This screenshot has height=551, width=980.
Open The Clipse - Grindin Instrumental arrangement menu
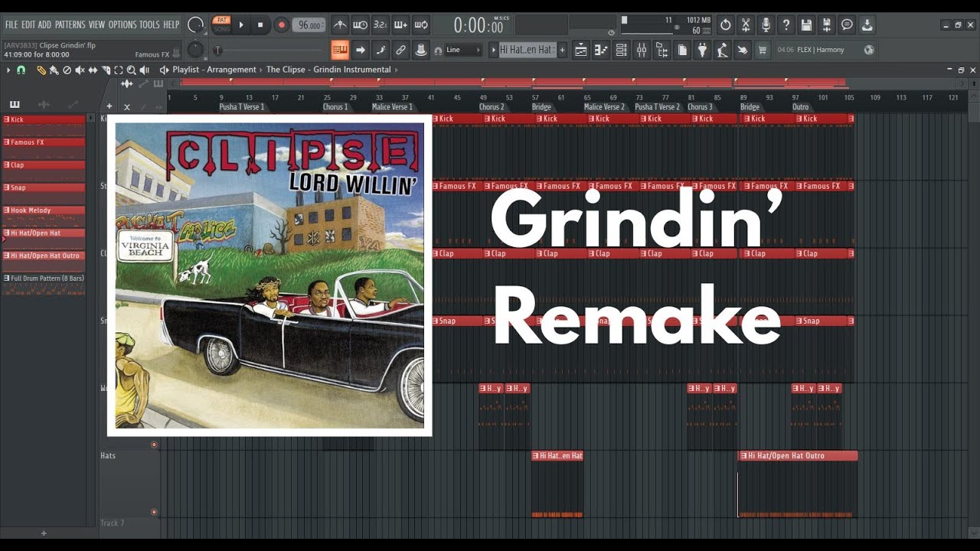(x=328, y=70)
